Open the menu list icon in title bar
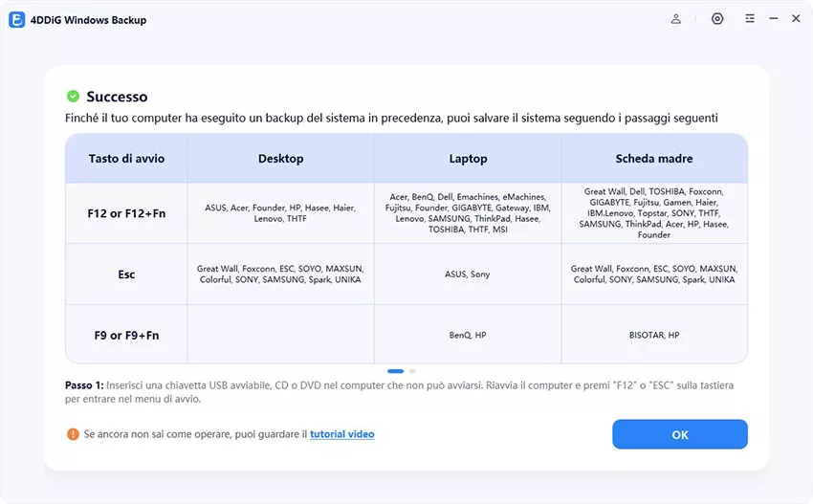Viewport: 813px width, 504px height. pos(750,19)
